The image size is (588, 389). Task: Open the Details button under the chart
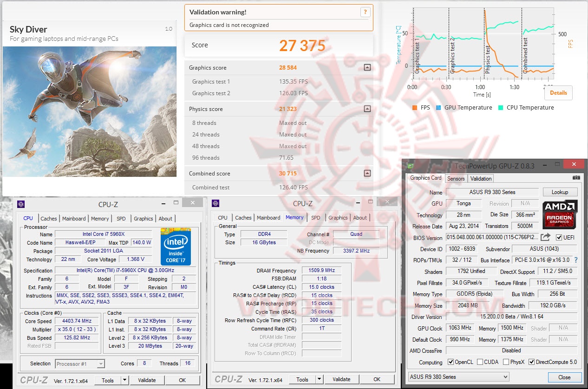click(558, 92)
